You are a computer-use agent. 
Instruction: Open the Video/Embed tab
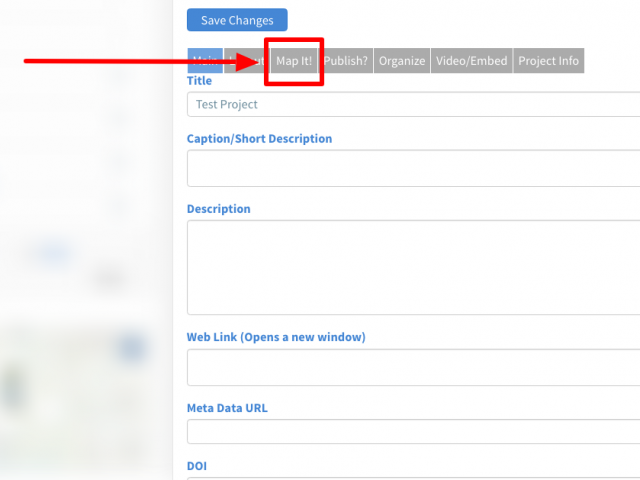coord(472,61)
